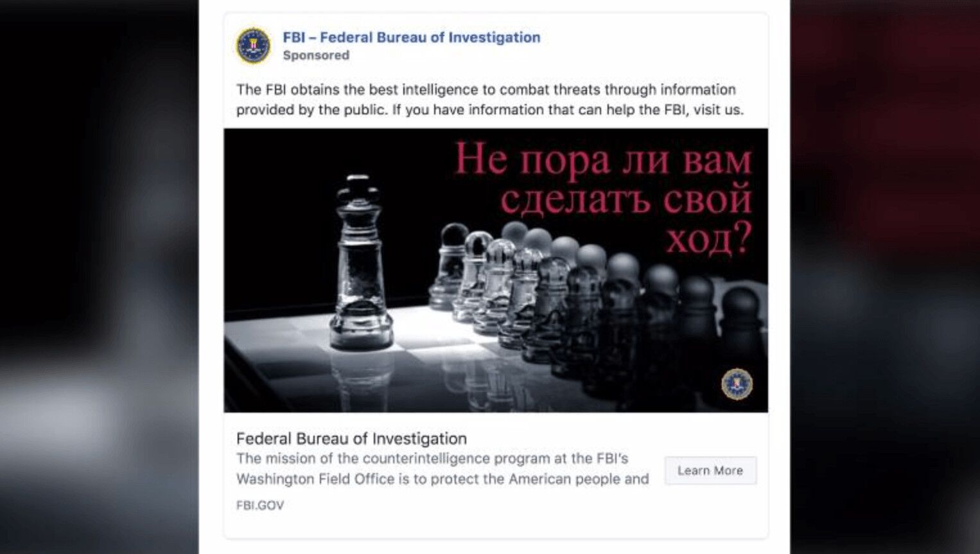Click the Sponsored label under the page name
This screenshot has width=980, height=554.
[x=316, y=55]
